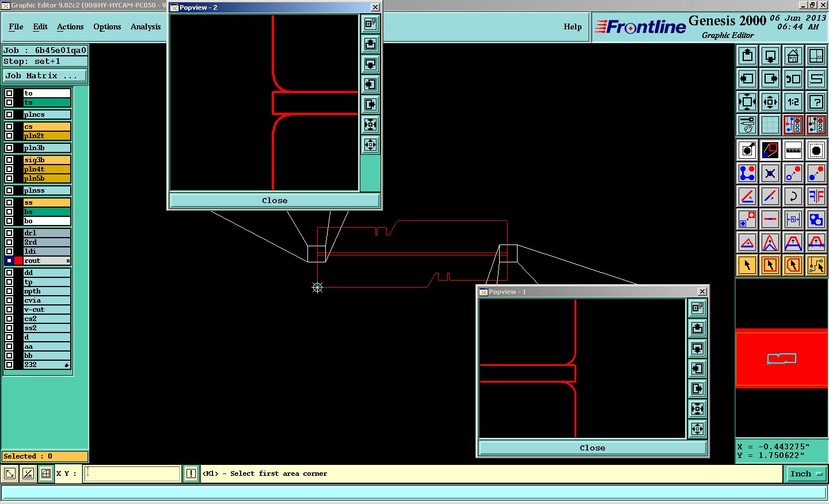Select the rectangle area select arrow tool
The height and width of the screenshot is (504, 829).
pos(770,265)
